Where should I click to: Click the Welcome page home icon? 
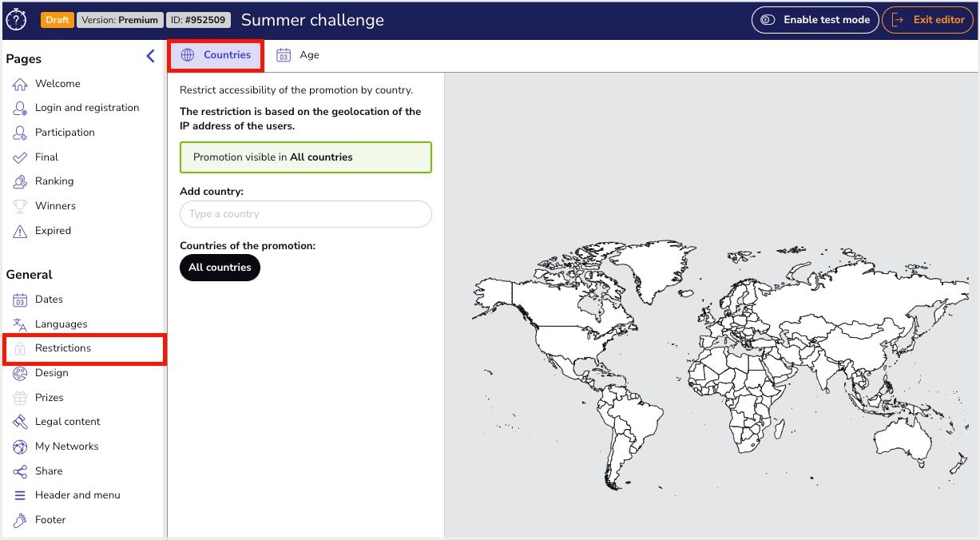point(20,84)
